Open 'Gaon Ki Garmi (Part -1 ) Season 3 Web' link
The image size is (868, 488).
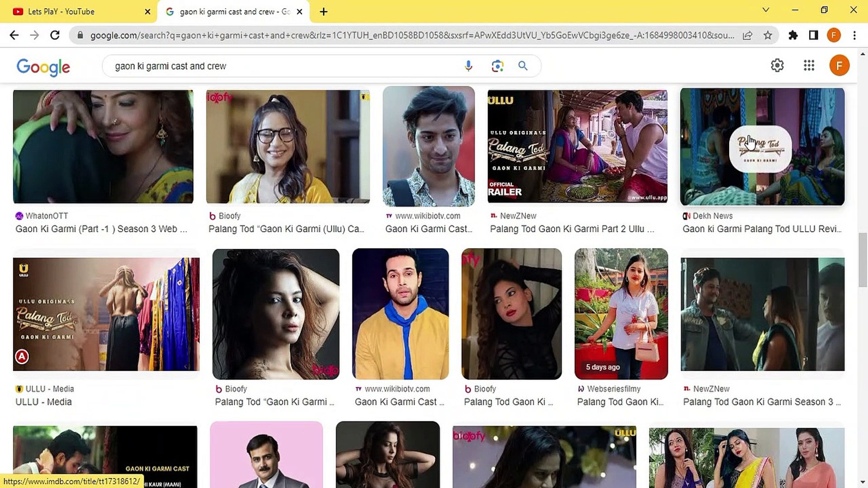click(x=101, y=229)
